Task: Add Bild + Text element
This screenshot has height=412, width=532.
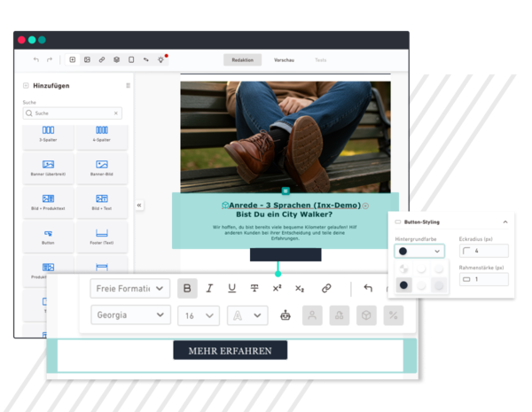Action: [102, 203]
